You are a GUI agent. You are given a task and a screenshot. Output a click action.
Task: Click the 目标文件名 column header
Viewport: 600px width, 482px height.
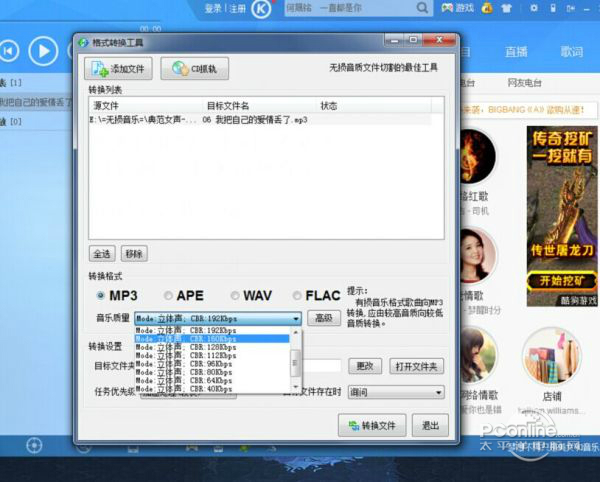click(x=258, y=106)
